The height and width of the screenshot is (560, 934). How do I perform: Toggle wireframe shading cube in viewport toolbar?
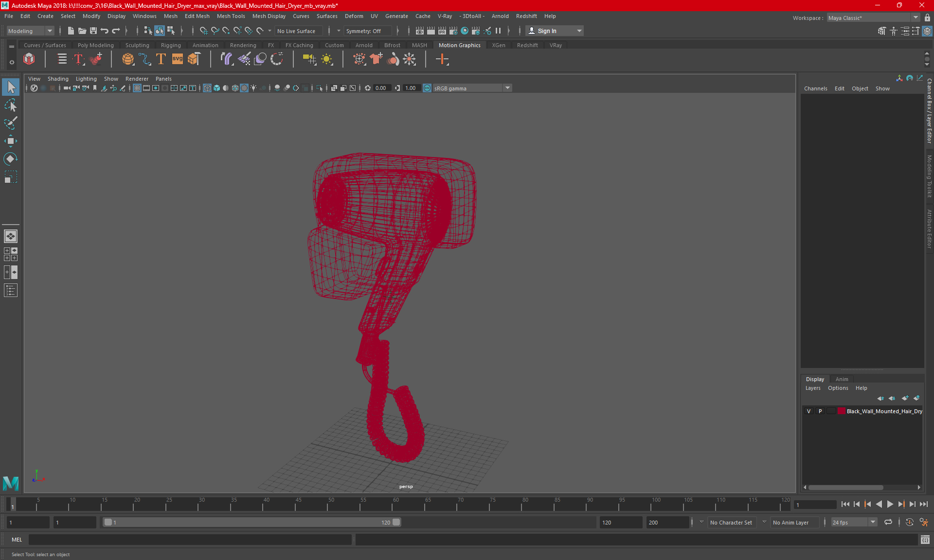pos(207,88)
